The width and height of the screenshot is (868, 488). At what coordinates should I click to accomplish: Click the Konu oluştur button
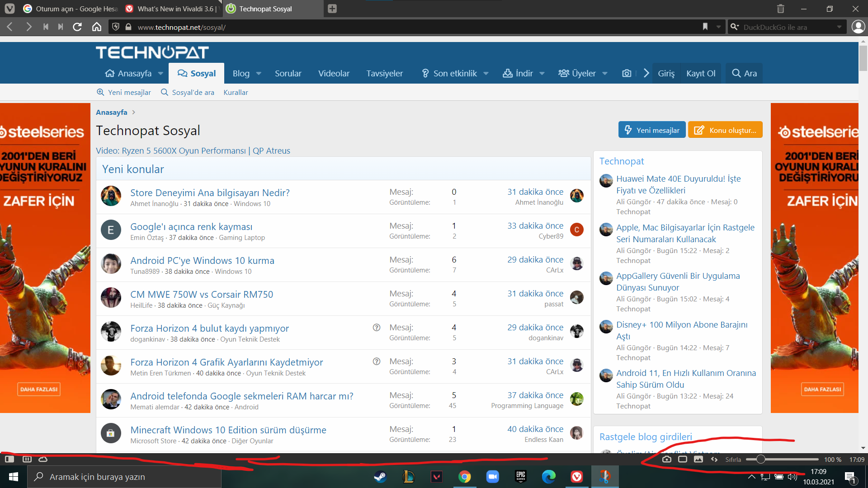tap(725, 130)
